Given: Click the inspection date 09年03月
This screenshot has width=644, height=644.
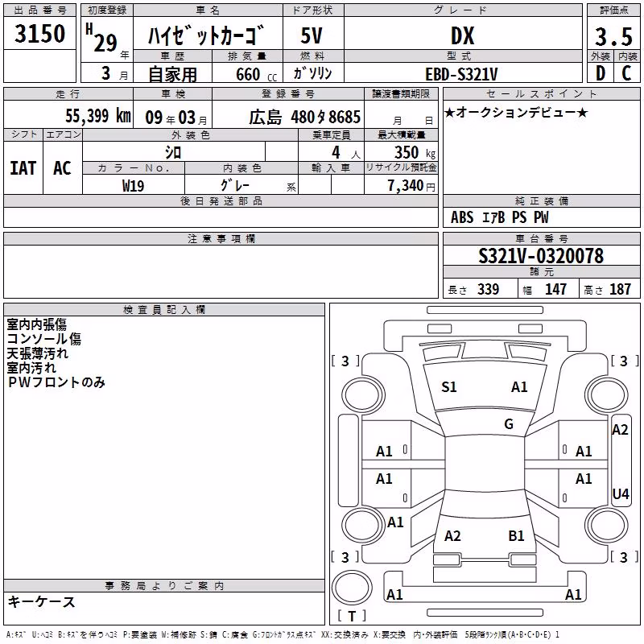Looking at the screenshot, I should (176, 118).
